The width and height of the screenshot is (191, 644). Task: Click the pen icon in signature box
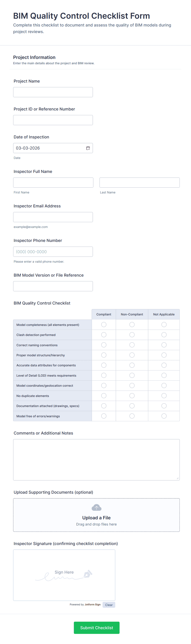(88, 574)
